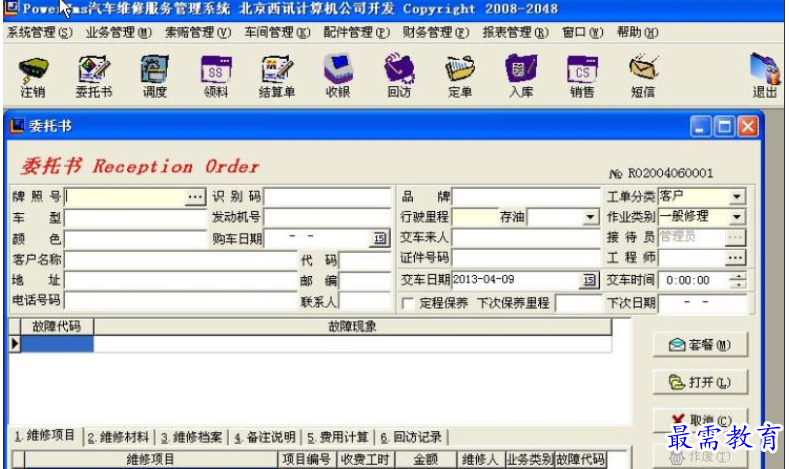Click the 颜色 input field
The image size is (789, 469).
135,239
